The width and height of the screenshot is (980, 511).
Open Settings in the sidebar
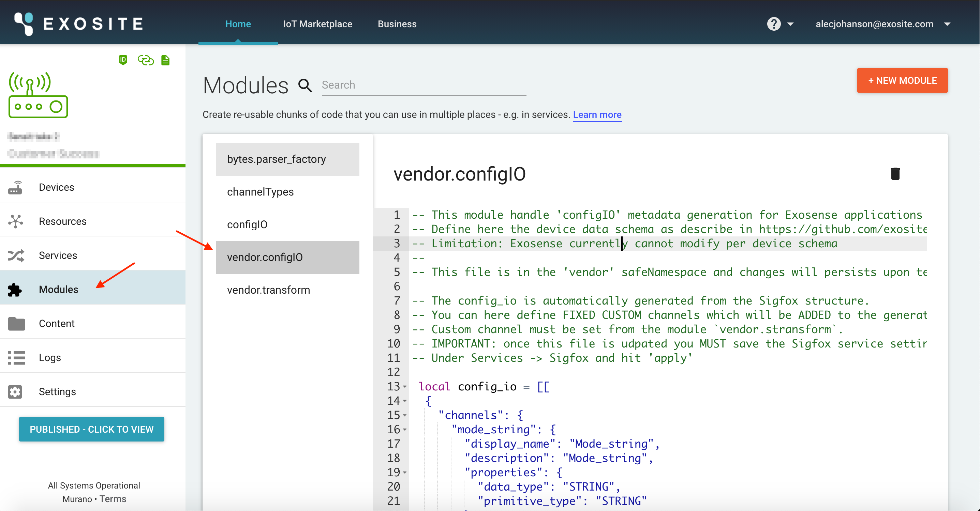pyautogui.click(x=93, y=392)
